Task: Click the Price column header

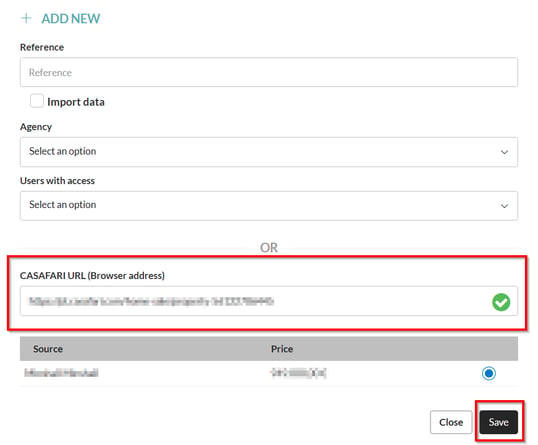Action: [x=282, y=349]
